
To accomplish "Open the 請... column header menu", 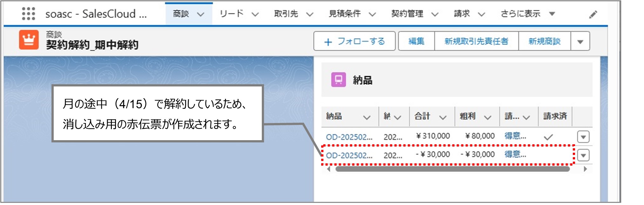I will coord(526,118).
